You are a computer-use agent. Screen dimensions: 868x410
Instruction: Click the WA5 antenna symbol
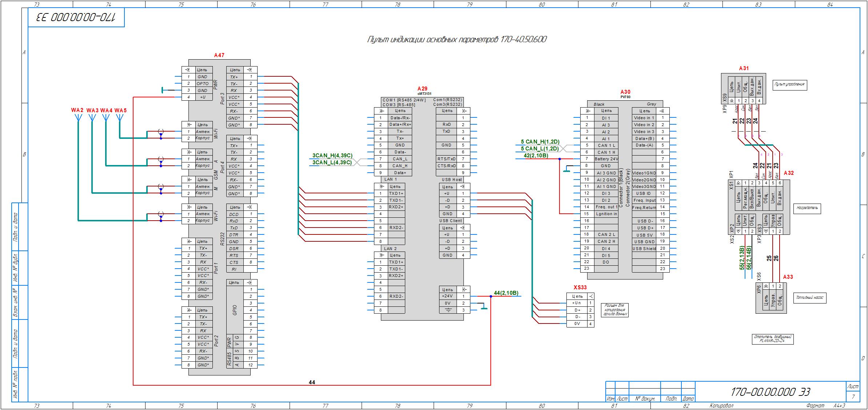(x=119, y=117)
